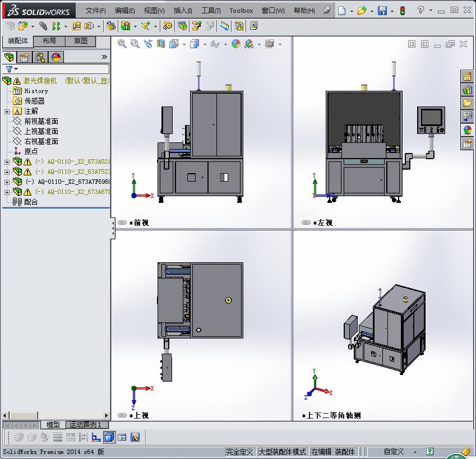Screen dimensions: 476x459
Task: Click the panel collapse handle beside the tree
Action: pos(113,228)
